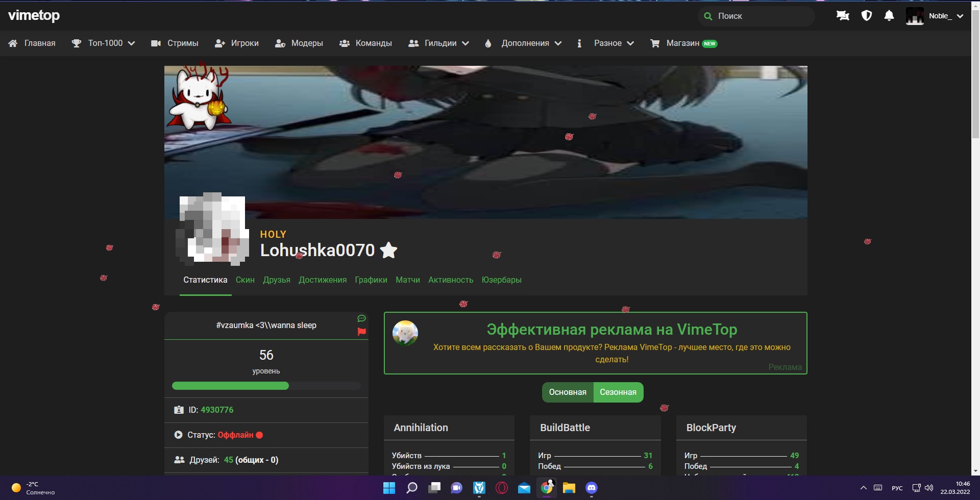Open the chat messages icon in header
980x500 pixels.
843,16
